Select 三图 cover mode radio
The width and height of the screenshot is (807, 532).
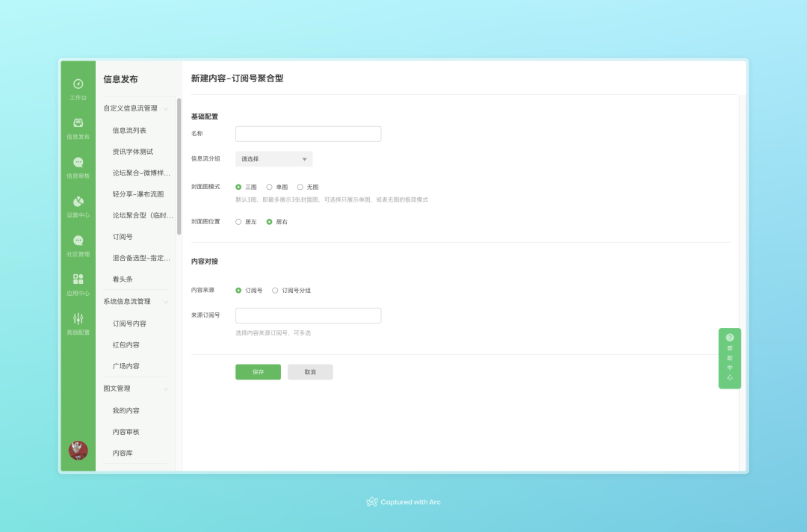(x=238, y=188)
